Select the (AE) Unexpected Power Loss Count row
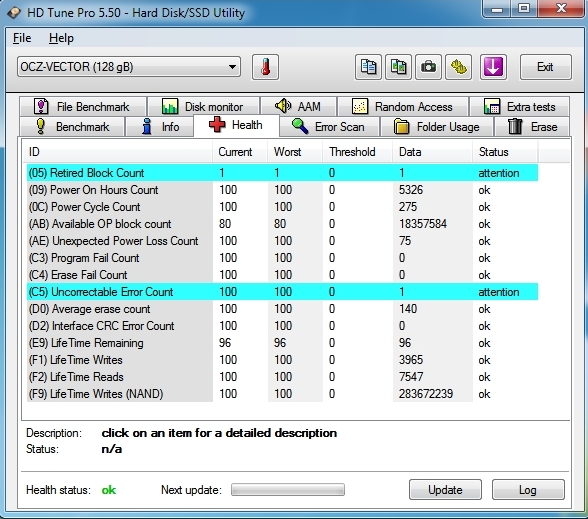This screenshot has width=588, height=519. pyautogui.click(x=282, y=241)
